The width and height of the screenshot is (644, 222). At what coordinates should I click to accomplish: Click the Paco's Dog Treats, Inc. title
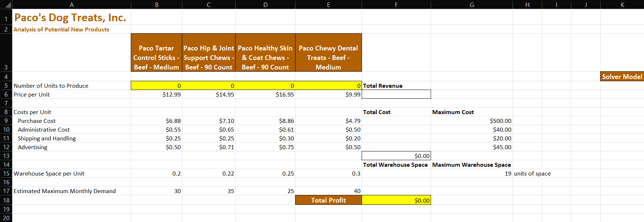[x=70, y=18]
